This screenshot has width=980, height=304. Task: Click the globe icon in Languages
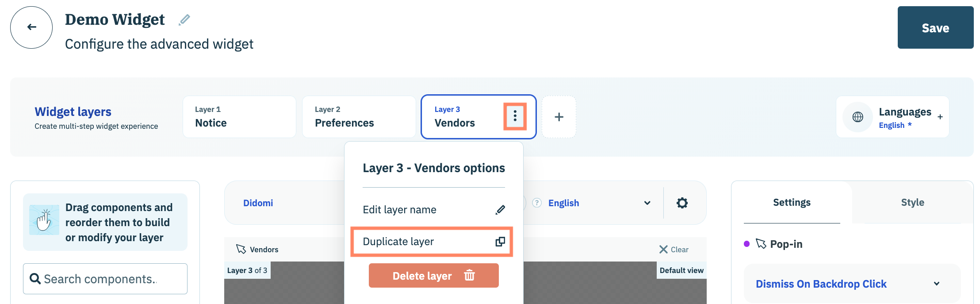(857, 117)
